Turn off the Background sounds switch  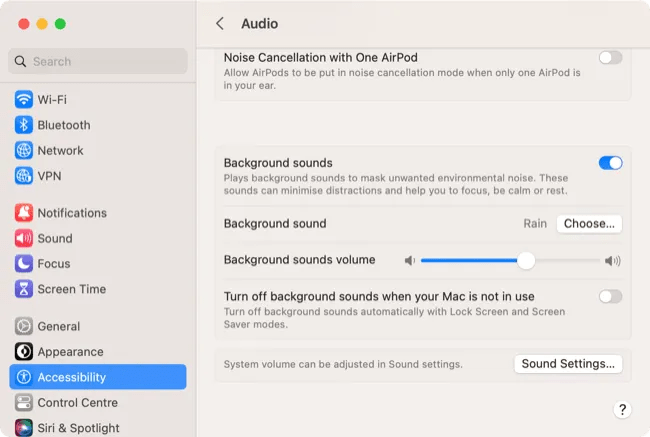click(610, 163)
